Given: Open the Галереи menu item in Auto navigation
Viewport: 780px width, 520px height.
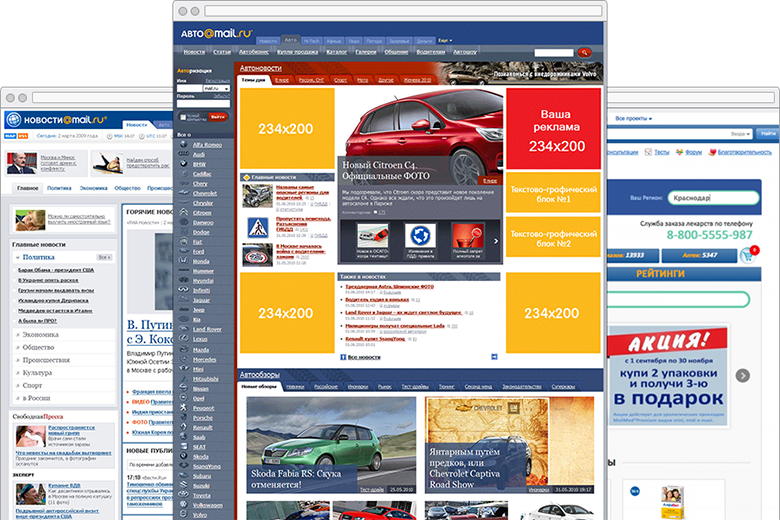Looking at the screenshot, I should click(x=366, y=52).
